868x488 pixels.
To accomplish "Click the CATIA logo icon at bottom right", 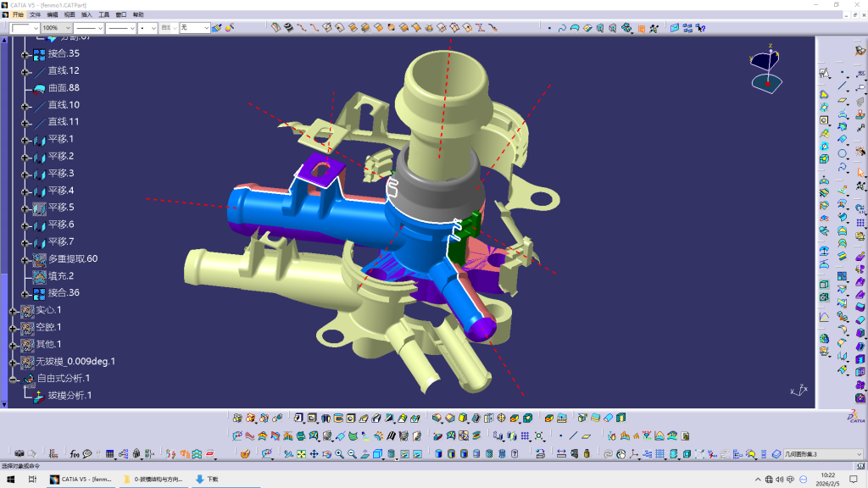I will [x=855, y=415].
